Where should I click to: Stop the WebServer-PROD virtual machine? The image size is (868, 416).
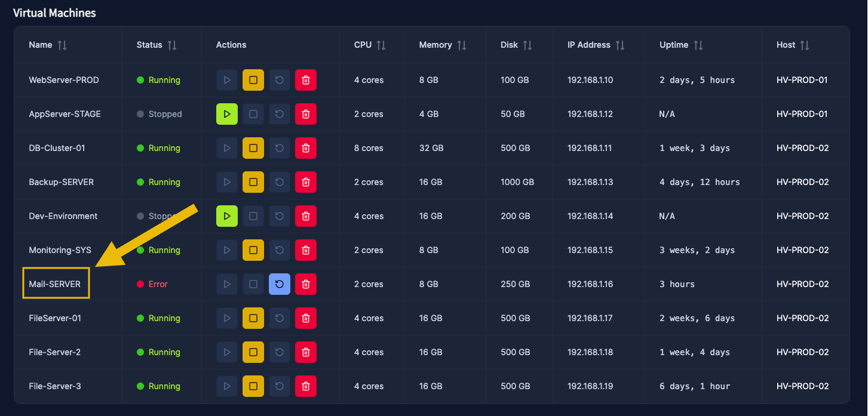point(253,80)
